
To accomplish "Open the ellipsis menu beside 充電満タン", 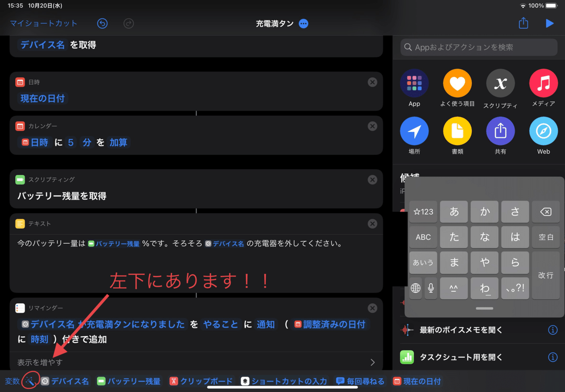I will (303, 23).
